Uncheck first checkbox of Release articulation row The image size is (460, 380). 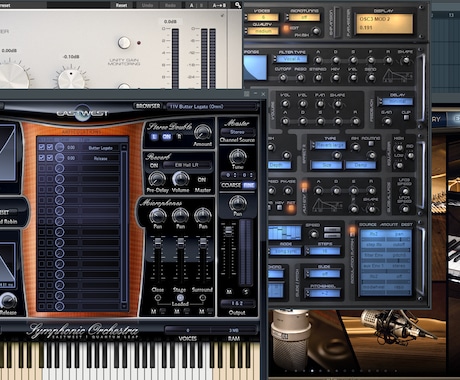pos(42,158)
